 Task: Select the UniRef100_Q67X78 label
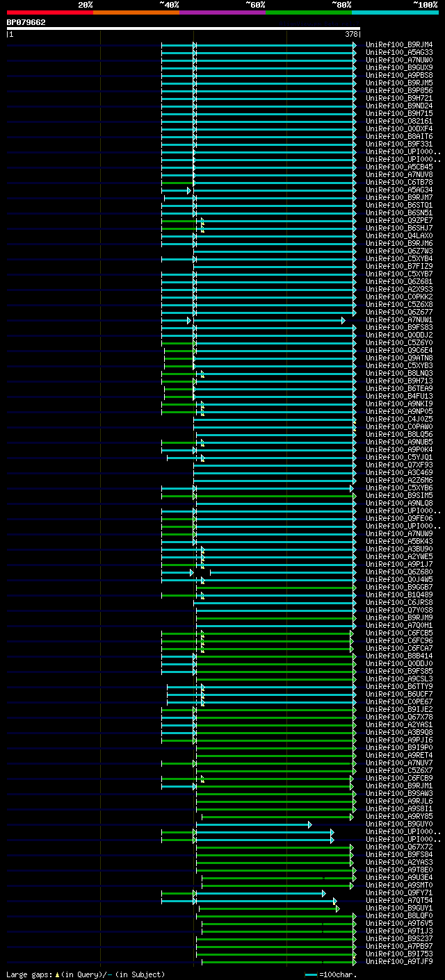[x=399, y=717]
